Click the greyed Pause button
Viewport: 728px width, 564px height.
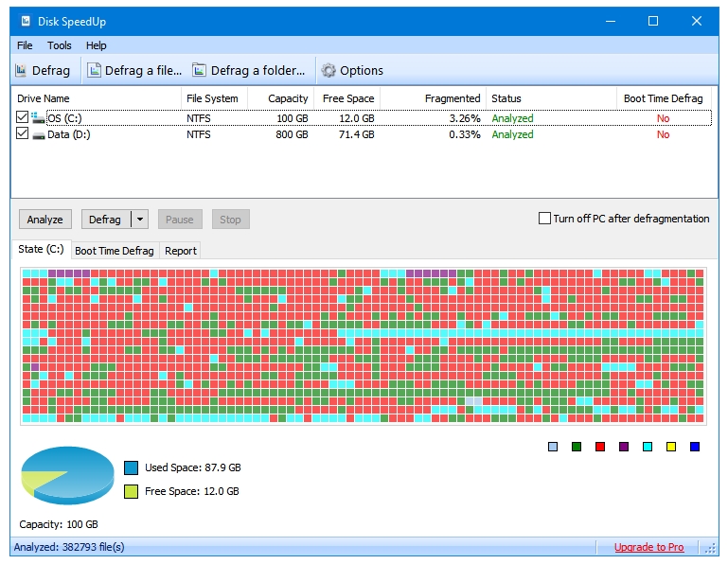coord(180,220)
